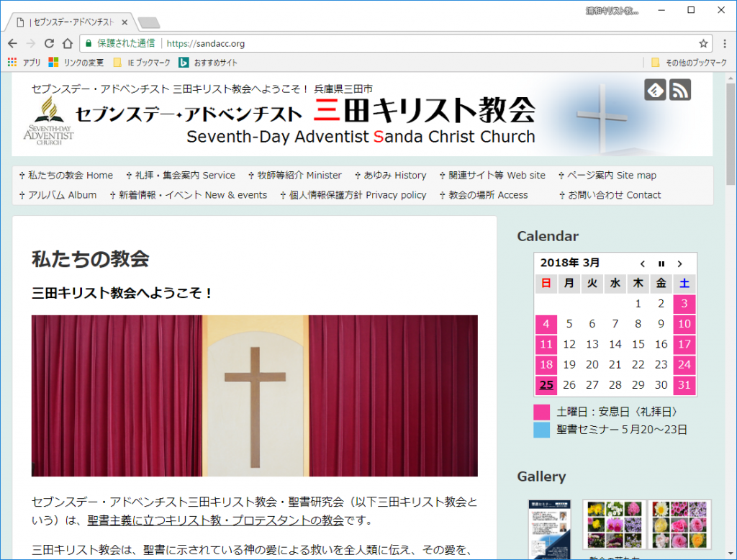The height and width of the screenshot is (560, 737).
Task: Open the seminar flyer gallery thumbnail
Action: 549,530
